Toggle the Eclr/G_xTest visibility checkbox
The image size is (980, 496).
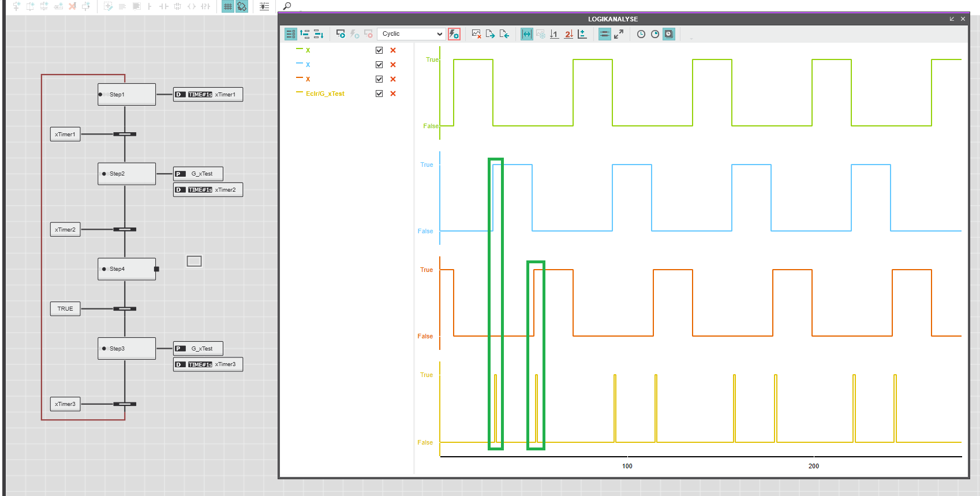click(379, 94)
